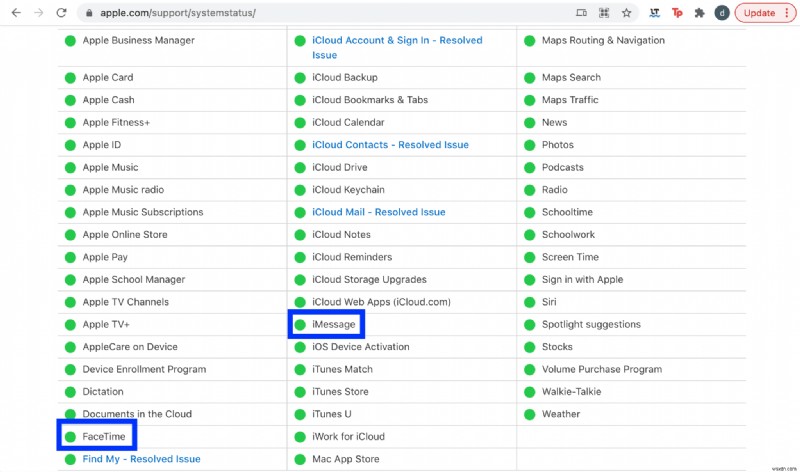This screenshot has height=472, width=800.
Task: Open the profile avatar labeled d
Action: [x=722, y=13]
